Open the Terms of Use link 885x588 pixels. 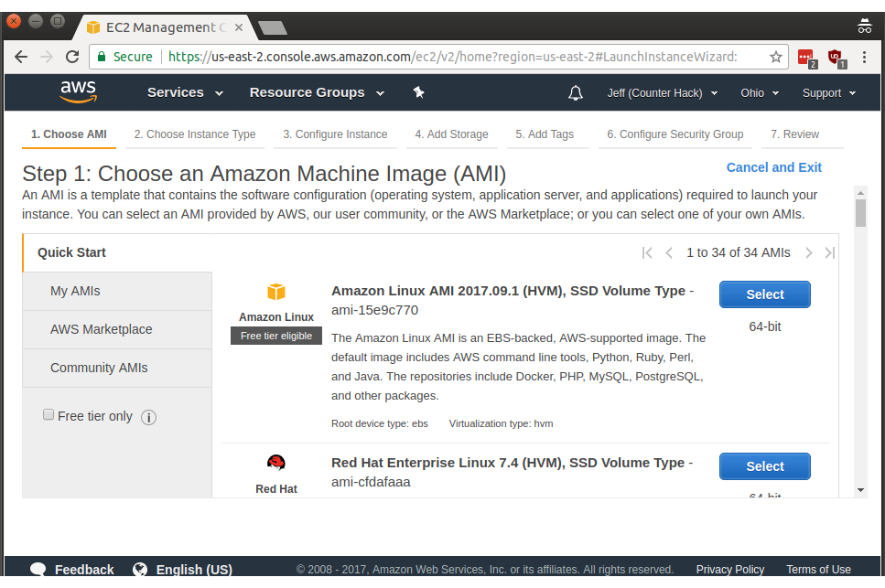[818, 570]
